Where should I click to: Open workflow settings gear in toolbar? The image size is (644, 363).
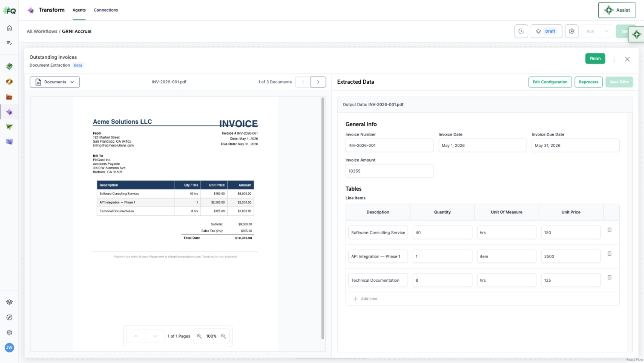point(571,31)
